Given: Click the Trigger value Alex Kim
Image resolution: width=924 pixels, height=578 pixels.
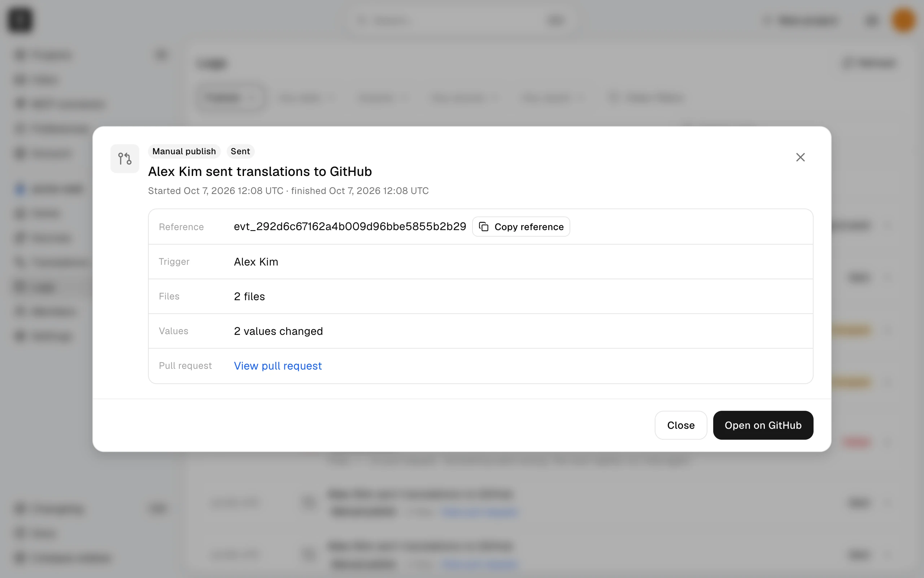Looking at the screenshot, I should (x=256, y=262).
